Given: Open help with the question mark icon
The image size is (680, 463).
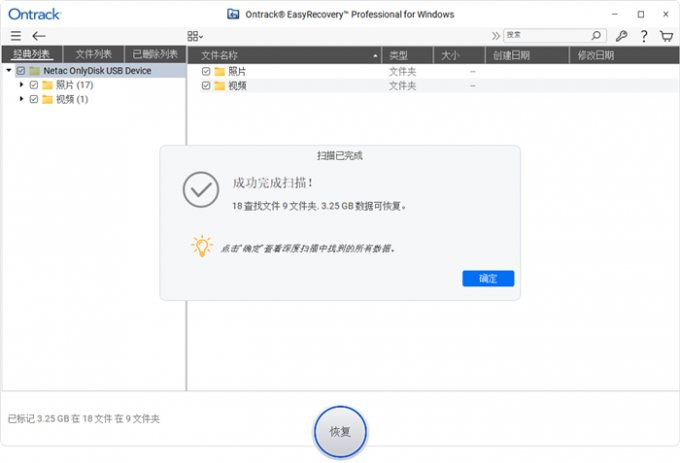Looking at the screenshot, I should click(644, 36).
